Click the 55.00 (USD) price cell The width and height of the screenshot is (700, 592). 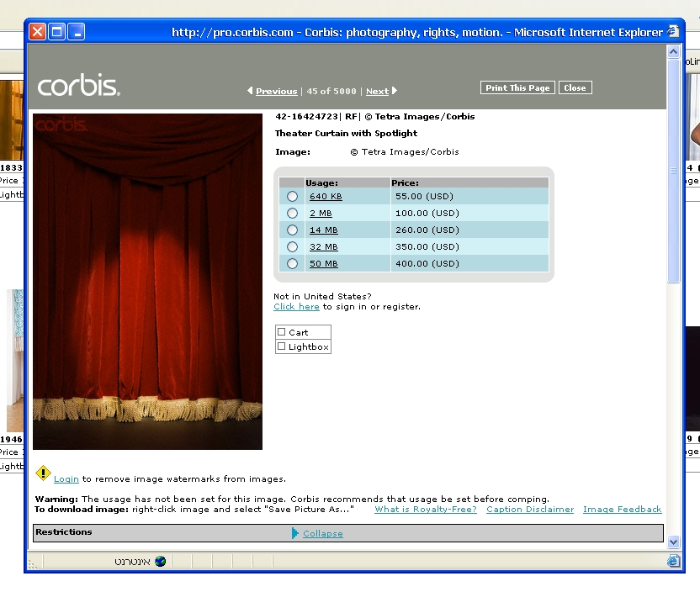click(469, 196)
